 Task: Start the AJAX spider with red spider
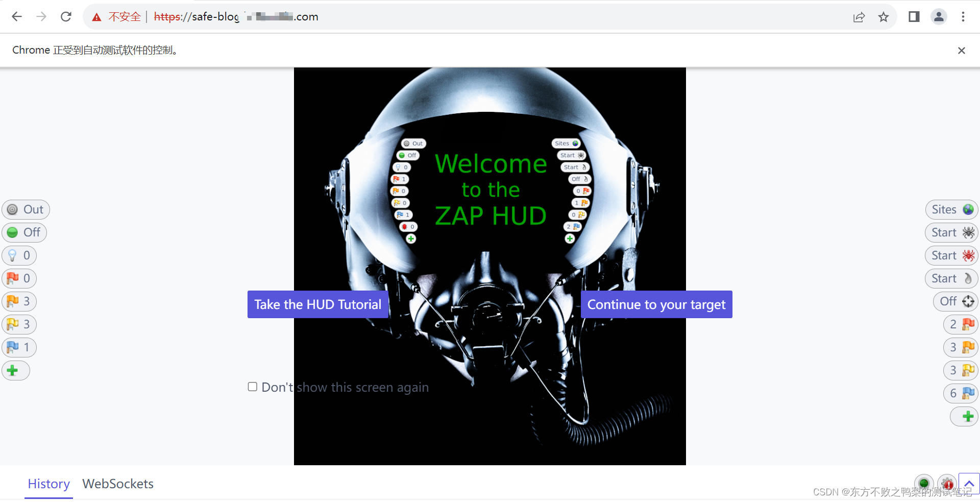click(951, 255)
